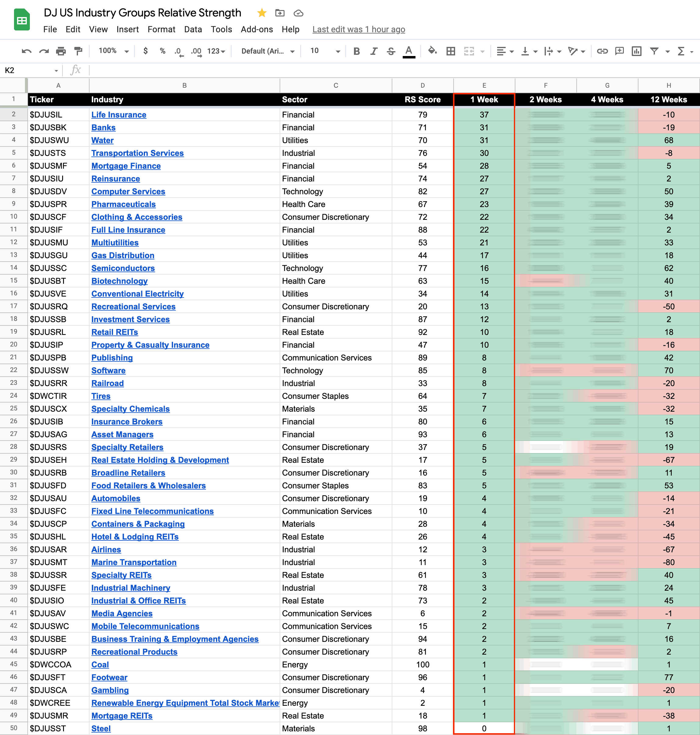Open text wrapping dropdown
This screenshot has height=735, width=700.
[553, 51]
